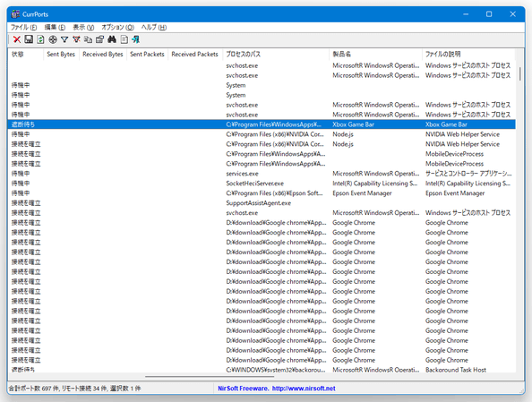This screenshot has height=402, width=532.
Task: Click the binoculars find icon
Action: point(112,39)
